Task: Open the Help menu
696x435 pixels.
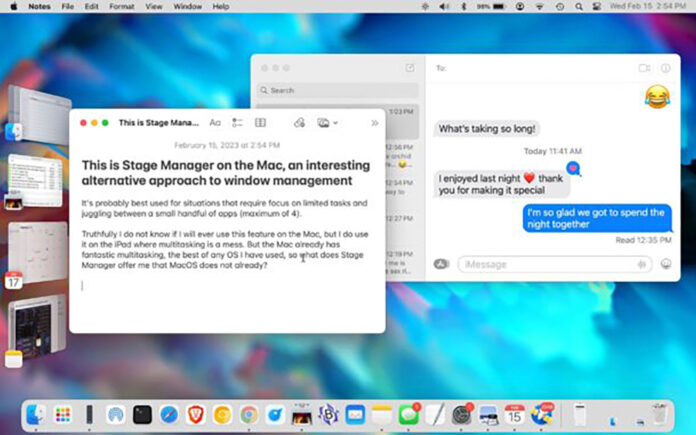Action: pos(221,6)
